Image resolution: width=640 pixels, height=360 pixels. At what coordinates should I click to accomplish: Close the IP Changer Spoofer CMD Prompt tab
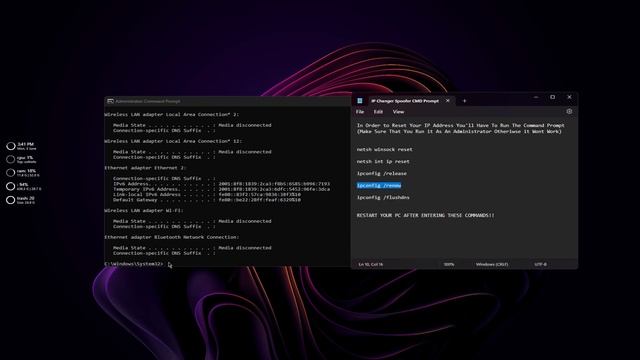click(x=448, y=100)
